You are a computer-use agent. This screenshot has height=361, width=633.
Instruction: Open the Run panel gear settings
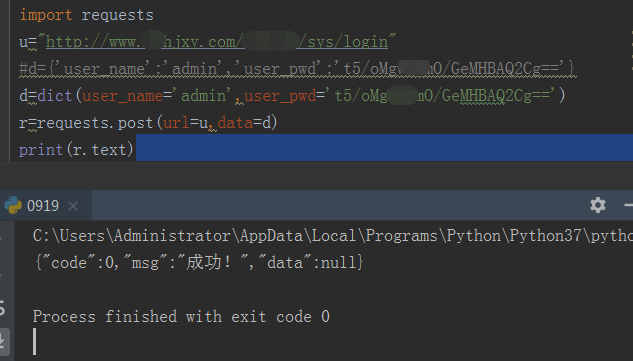(x=597, y=205)
